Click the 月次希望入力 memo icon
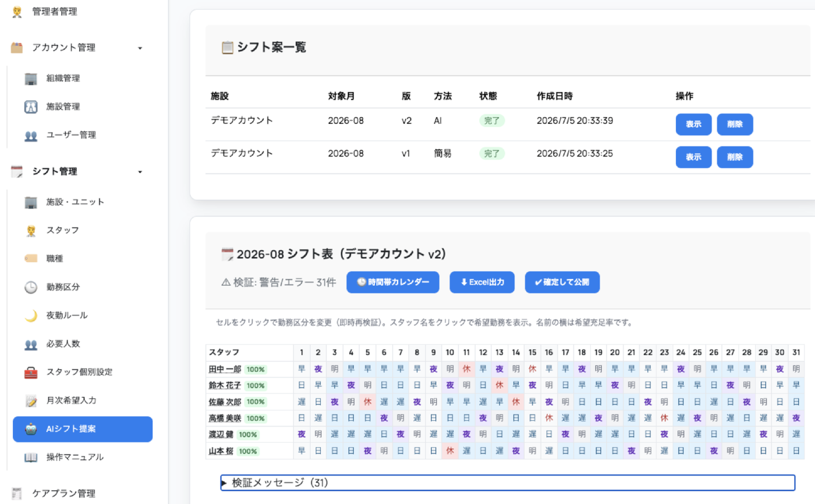Image resolution: width=815 pixels, height=504 pixels. click(x=31, y=400)
